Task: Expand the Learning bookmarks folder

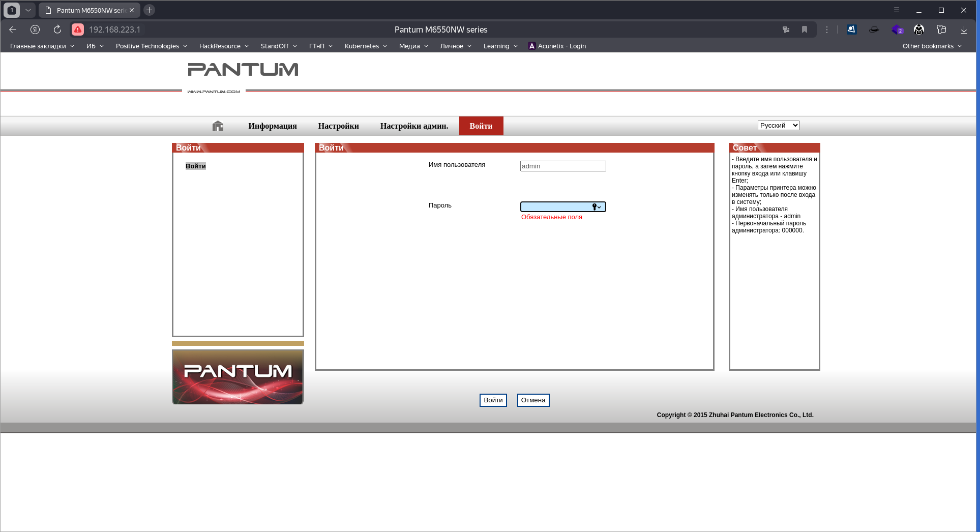Action: (x=500, y=46)
